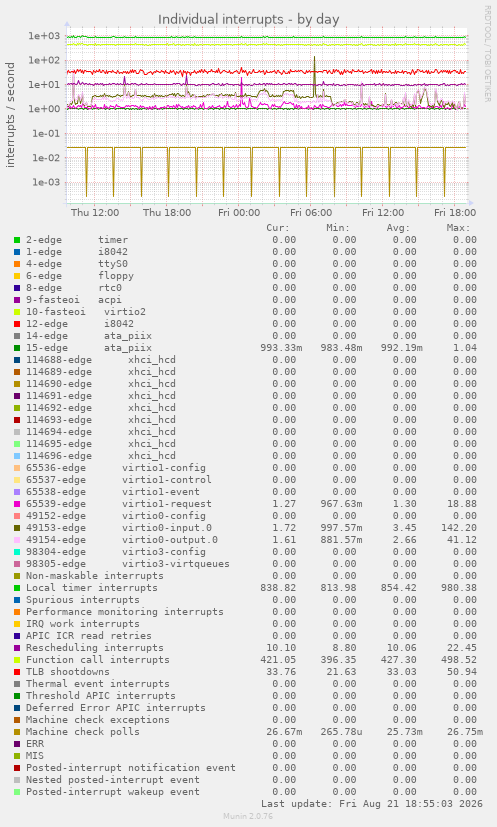This screenshot has width=497, height=827.
Task: Click the purple Rescheduling interrupts swatch
Action: coord(17,648)
